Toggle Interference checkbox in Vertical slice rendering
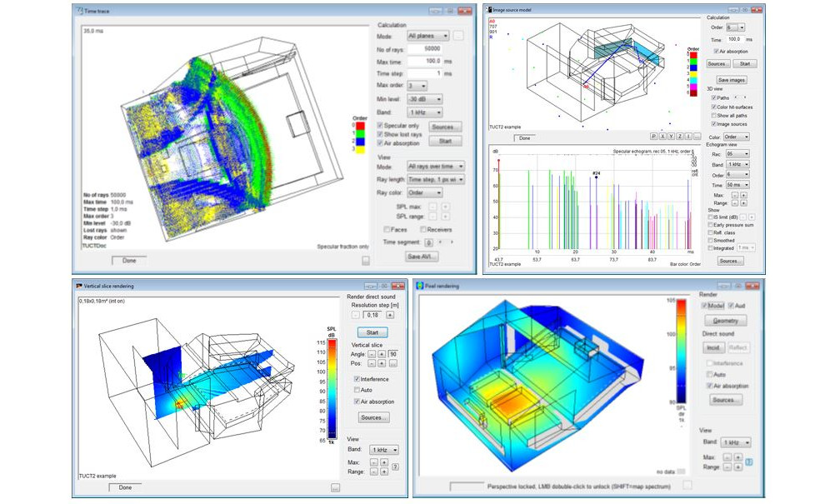Viewport: 840px width, 504px height. pyautogui.click(x=357, y=379)
